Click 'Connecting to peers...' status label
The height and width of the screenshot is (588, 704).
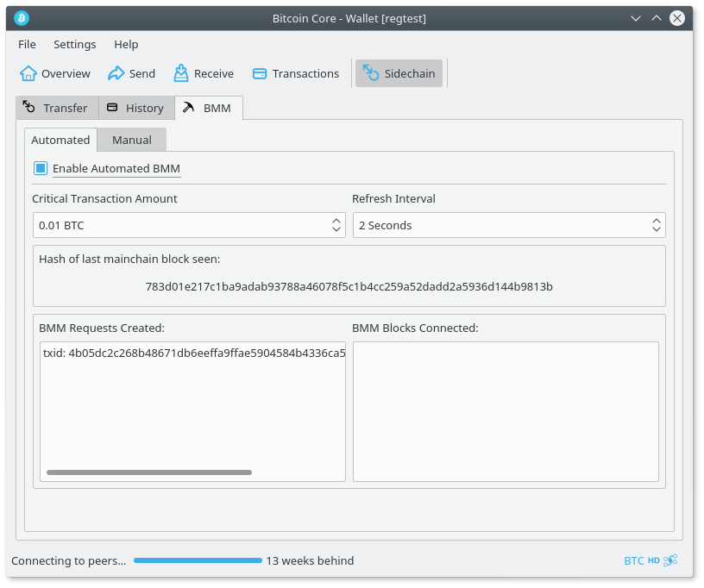(x=69, y=560)
